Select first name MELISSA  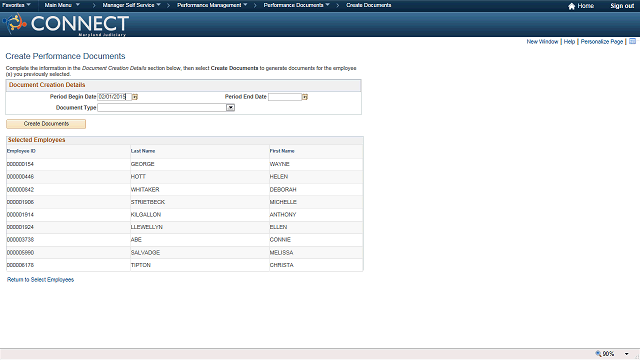[281, 253]
